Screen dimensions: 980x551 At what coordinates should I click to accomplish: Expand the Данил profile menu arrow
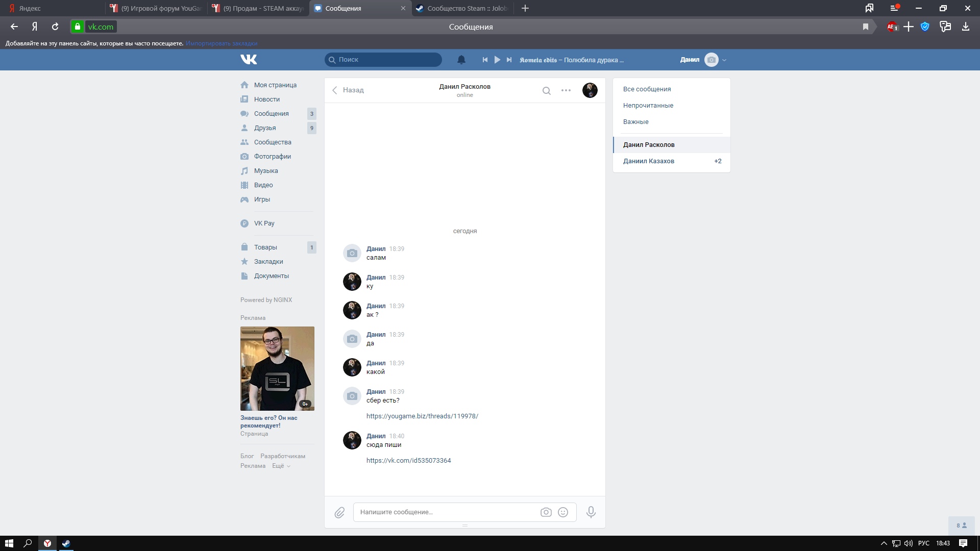(724, 60)
